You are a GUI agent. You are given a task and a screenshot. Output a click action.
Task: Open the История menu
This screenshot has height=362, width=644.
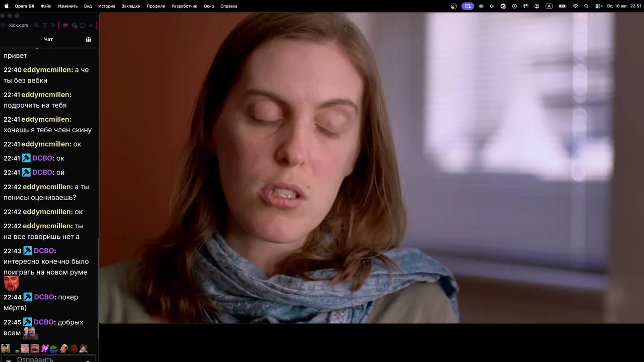pos(107,6)
